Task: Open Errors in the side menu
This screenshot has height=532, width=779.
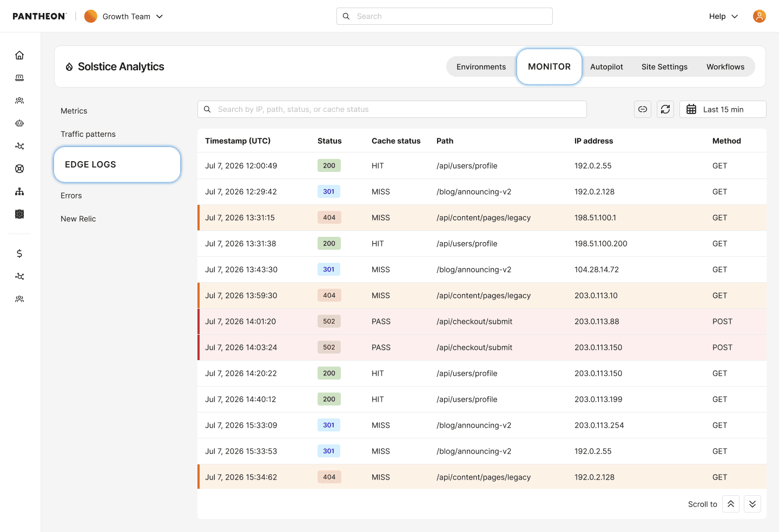Action: [x=71, y=196]
